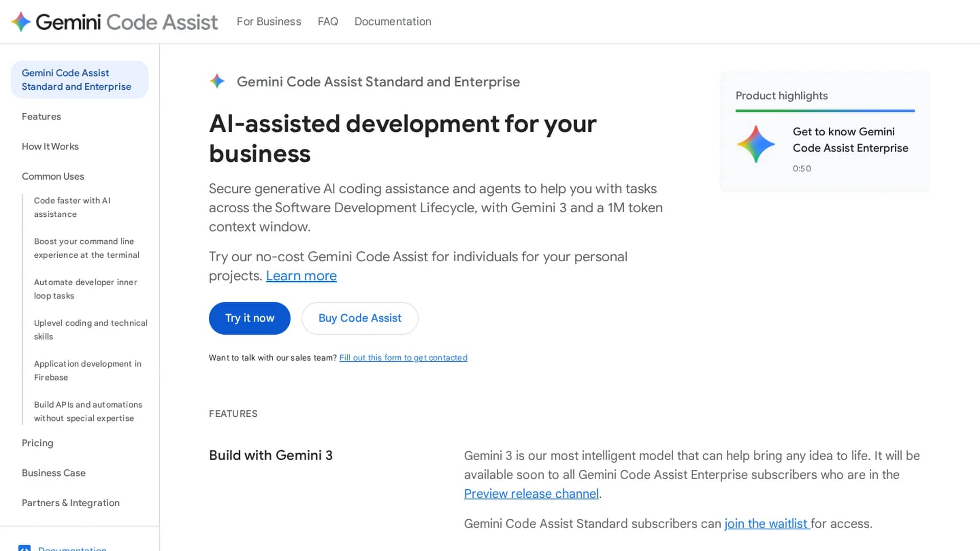Open Documentation in the top navigation
The height and width of the screenshot is (551, 980).
[x=393, y=21]
